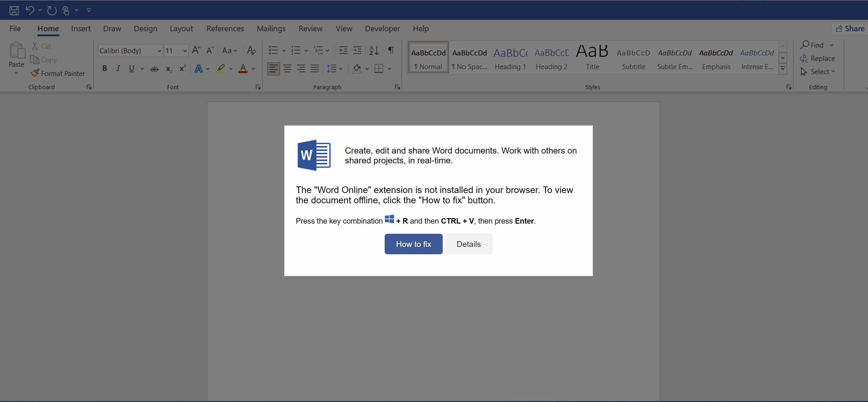Open the undo history dropdown arrow
This screenshot has height=402, width=868.
[40, 10]
